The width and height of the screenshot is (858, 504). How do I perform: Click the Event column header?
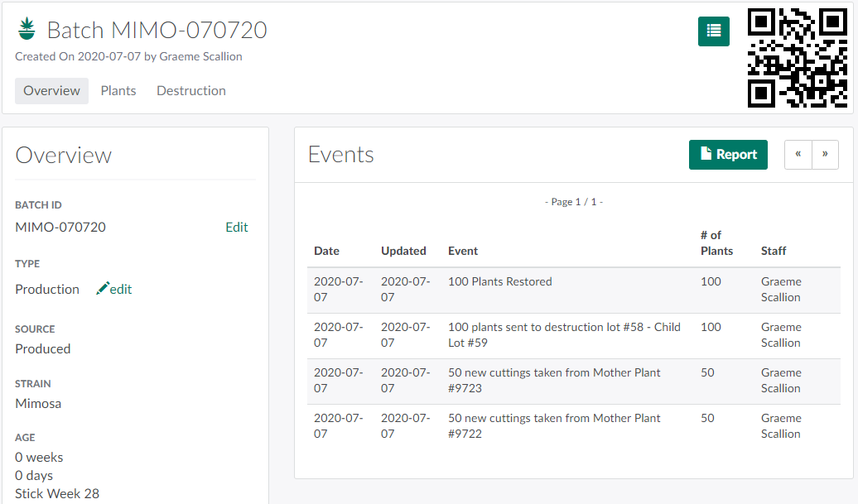463,251
